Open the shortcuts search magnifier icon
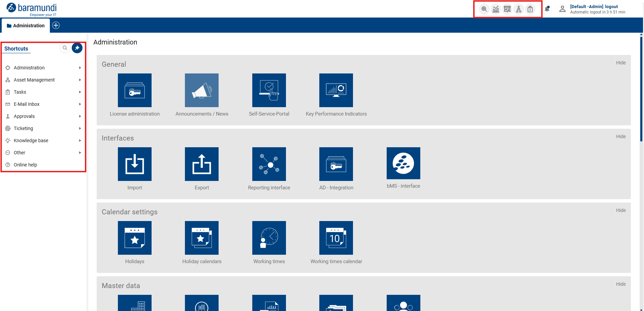 [65, 48]
